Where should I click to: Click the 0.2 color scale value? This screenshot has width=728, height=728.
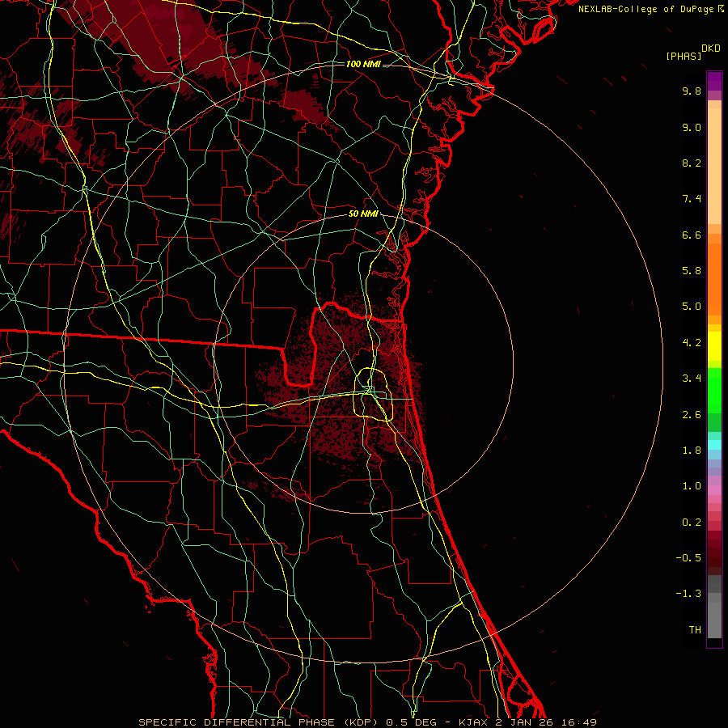(x=692, y=523)
